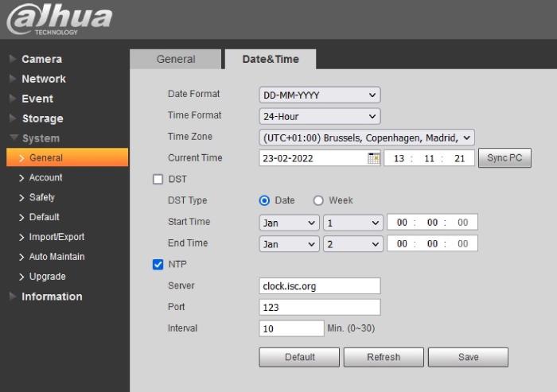
Task: Choose the Date DST type radio button
Action: [265, 200]
